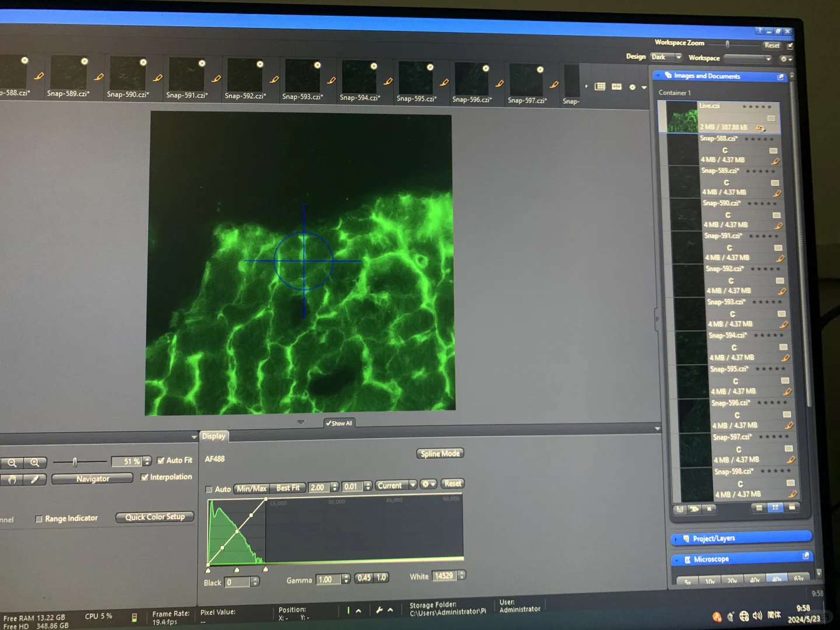
Task: Click the middle gamma marker under histogram
Action: [x=236, y=570]
